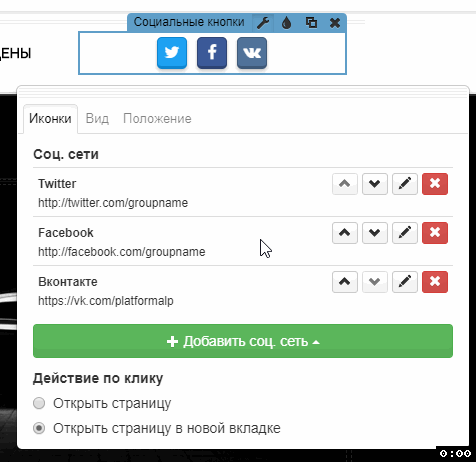The image size is (476, 462).
Task: Open widget settings via the wrench icon
Action: (x=263, y=23)
